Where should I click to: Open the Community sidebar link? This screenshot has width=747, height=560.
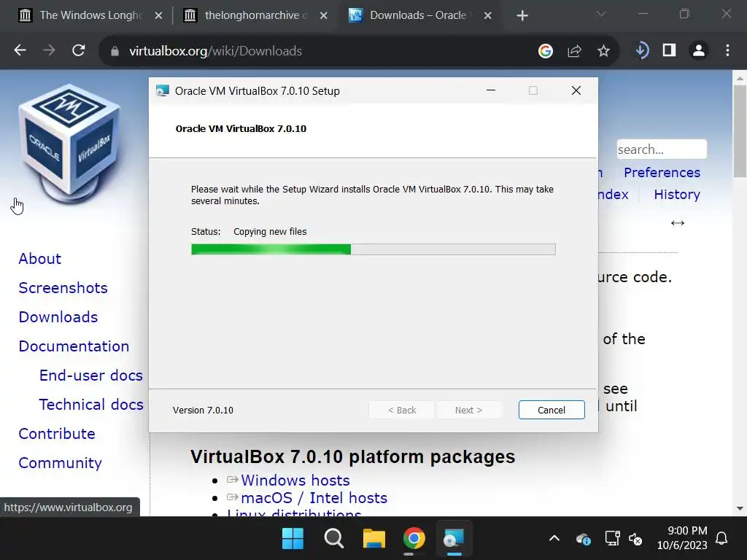(x=60, y=463)
